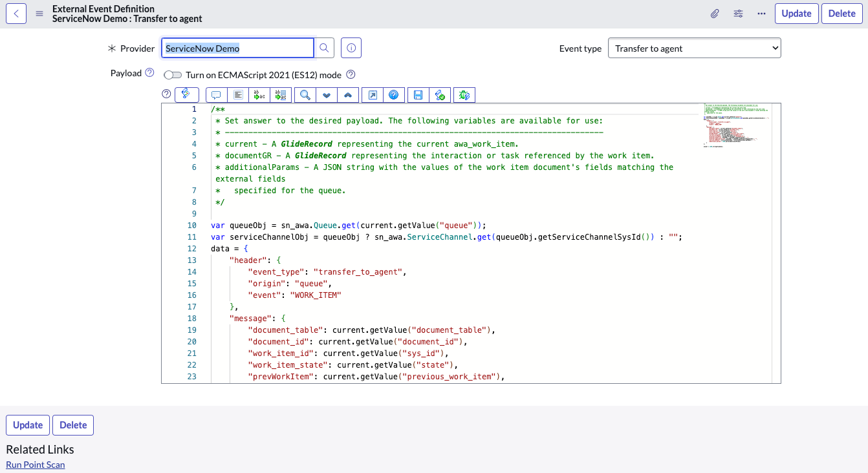The height and width of the screenshot is (473, 868).
Task: Click the Replace toolbar icon
Action: click(x=260, y=95)
